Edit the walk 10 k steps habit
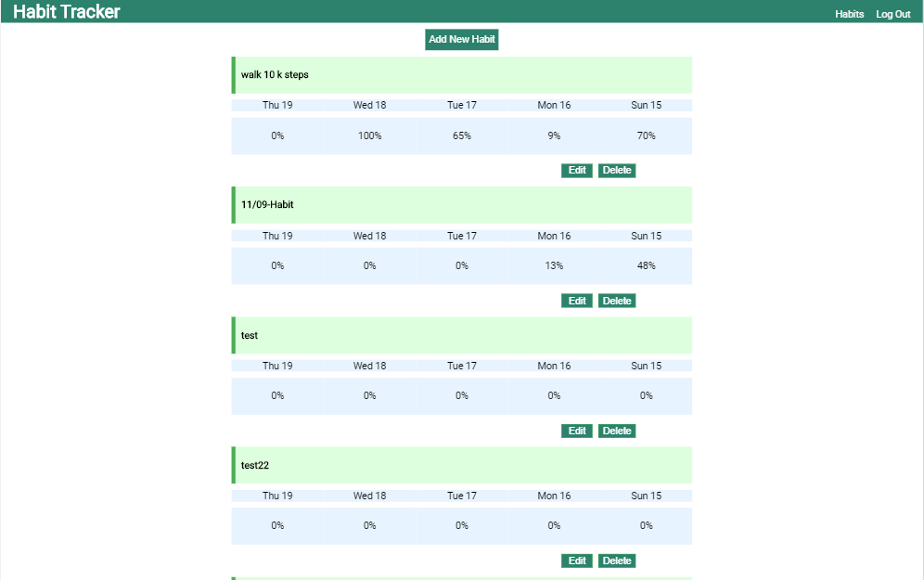 [576, 170]
